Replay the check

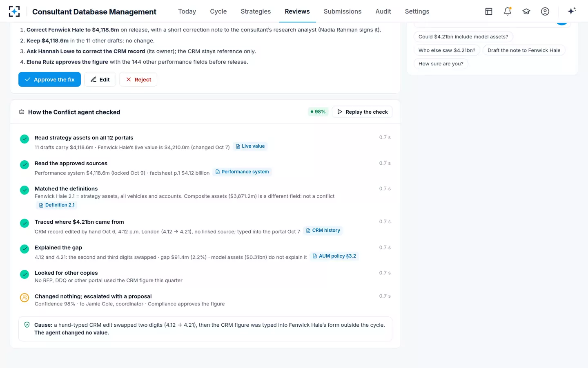pos(362,112)
